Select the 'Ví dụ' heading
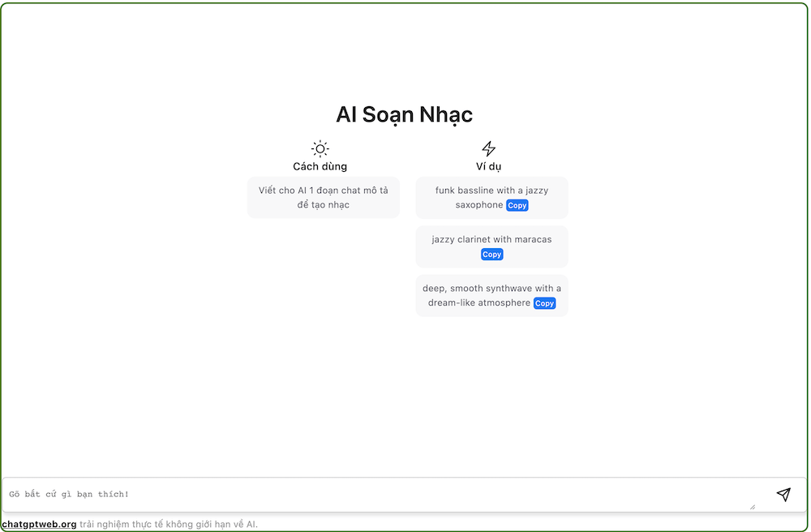This screenshot has height=532, width=811. [488, 166]
